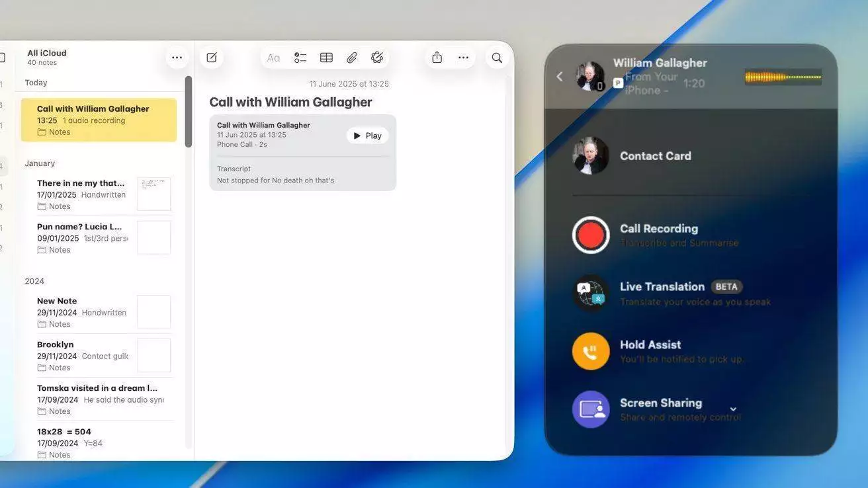
Task: Create a new note with the compose icon
Action: click(212, 58)
